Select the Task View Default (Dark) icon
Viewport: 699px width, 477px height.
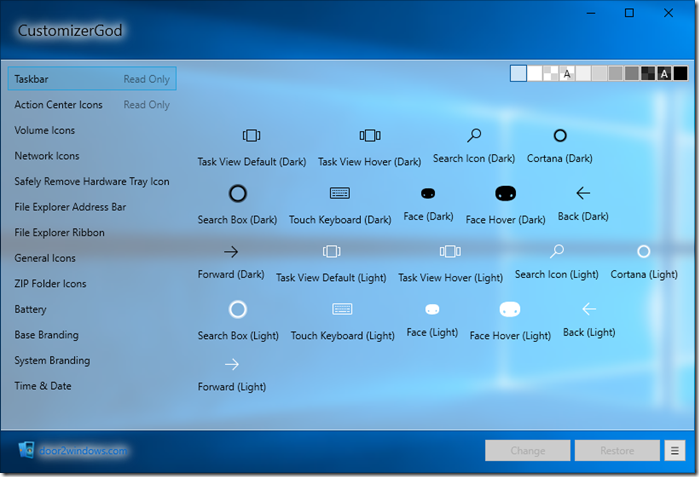point(251,135)
